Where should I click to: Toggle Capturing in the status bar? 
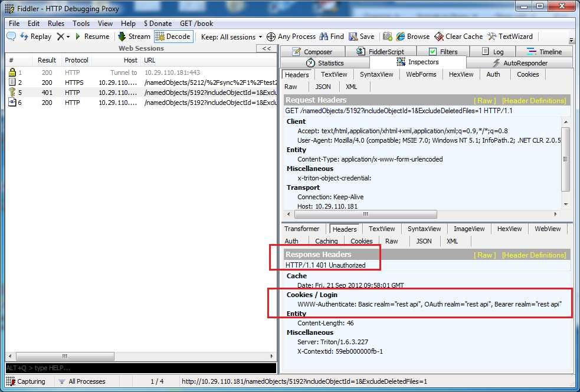(x=26, y=381)
